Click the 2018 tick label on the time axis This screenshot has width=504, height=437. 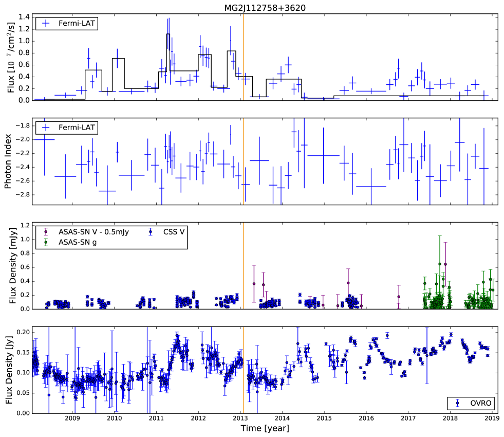[x=450, y=418]
